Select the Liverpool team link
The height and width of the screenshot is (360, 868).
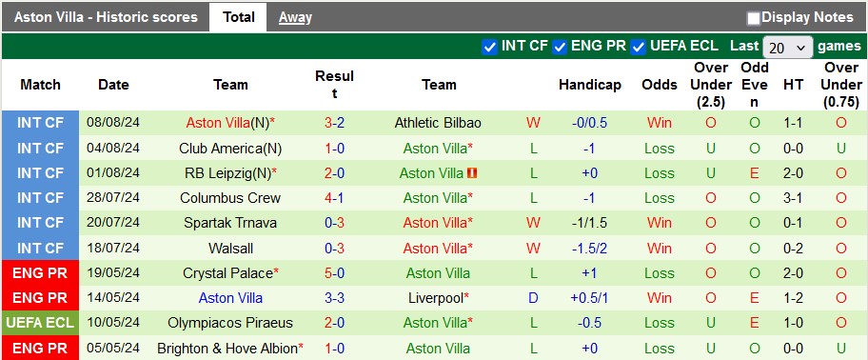[436, 298]
